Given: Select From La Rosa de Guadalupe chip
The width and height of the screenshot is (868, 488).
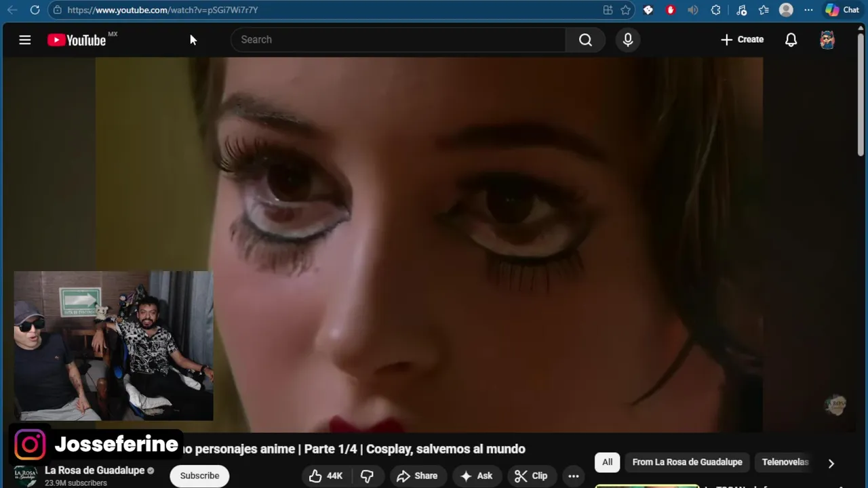Looking at the screenshot, I should 687,462.
